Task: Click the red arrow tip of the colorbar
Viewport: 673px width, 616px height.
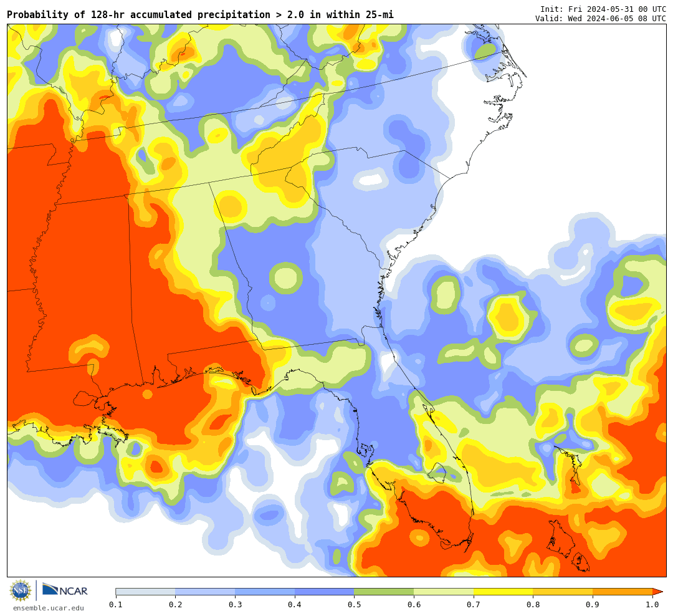Action: point(657,592)
